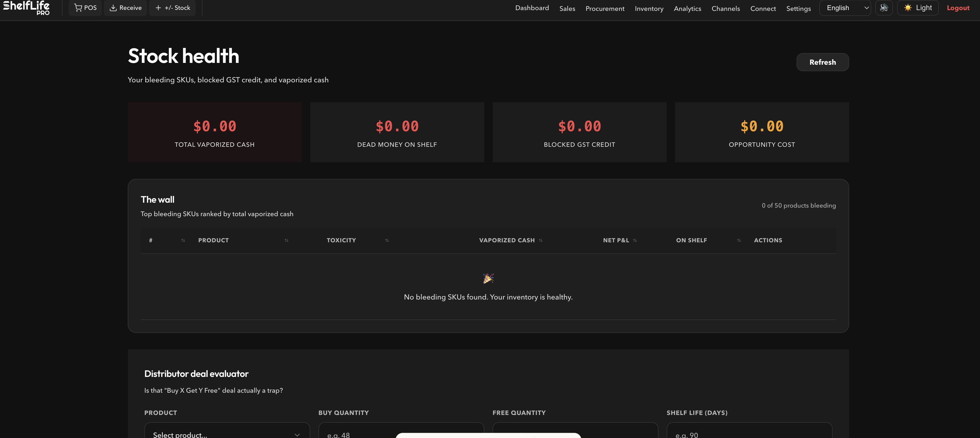The width and height of the screenshot is (980, 438).
Task: Mute sounds via the speaker icon
Action: 884,8
